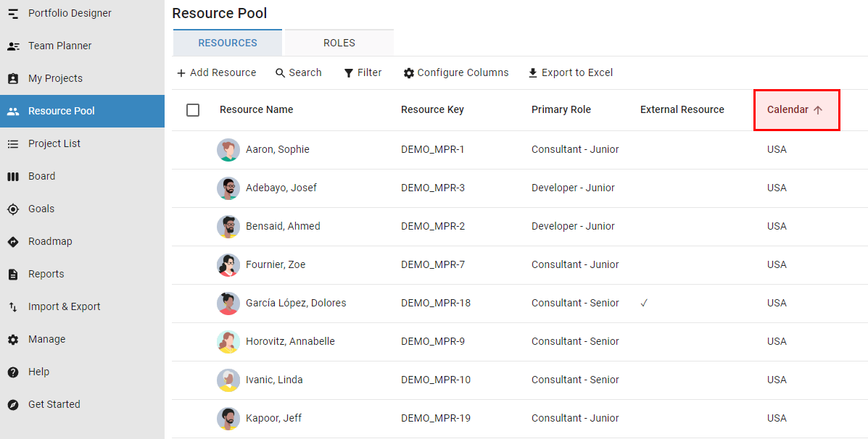Open the Project List menu item
868x439 pixels.
54,143
